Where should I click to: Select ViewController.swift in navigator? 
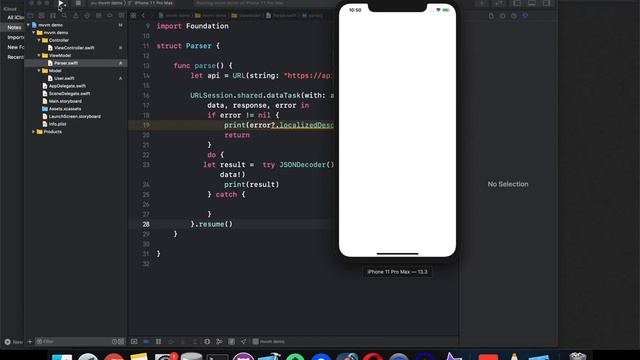(74, 48)
